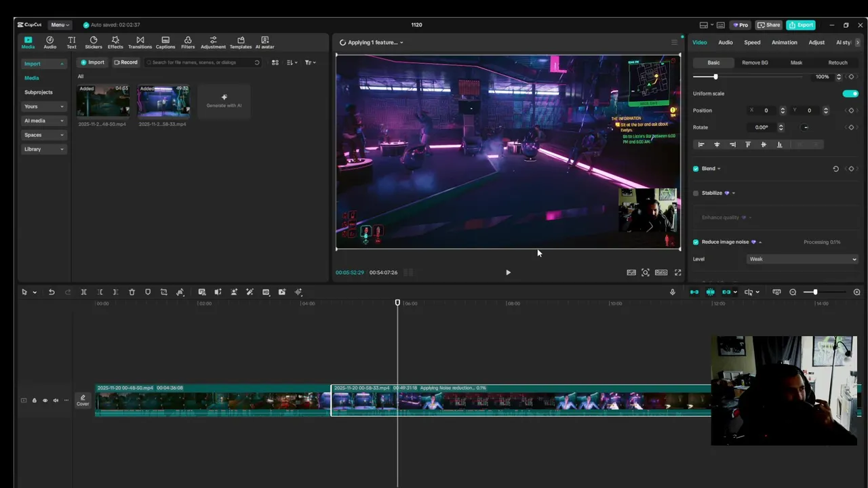The image size is (868, 488).
Task: Open the Filters panel
Action: tap(188, 43)
